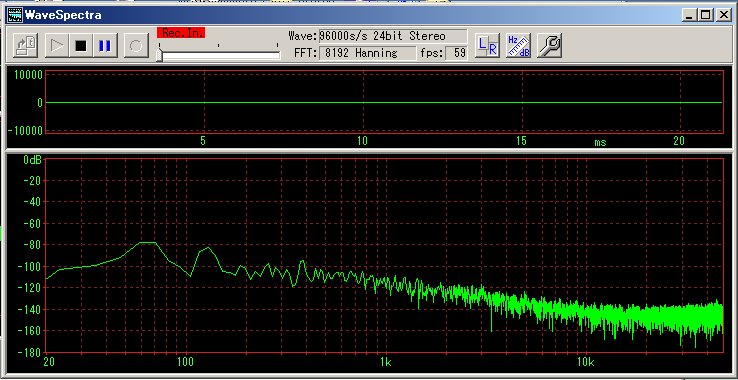Click the round record button
The width and height of the screenshot is (738, 380).
point(136,46)
